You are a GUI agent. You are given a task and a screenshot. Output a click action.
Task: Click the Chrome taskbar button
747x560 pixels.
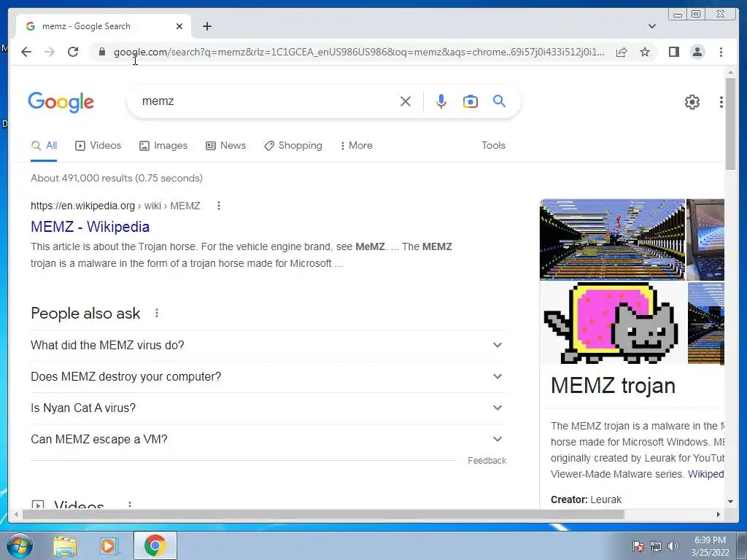click(x=155, y=545)
